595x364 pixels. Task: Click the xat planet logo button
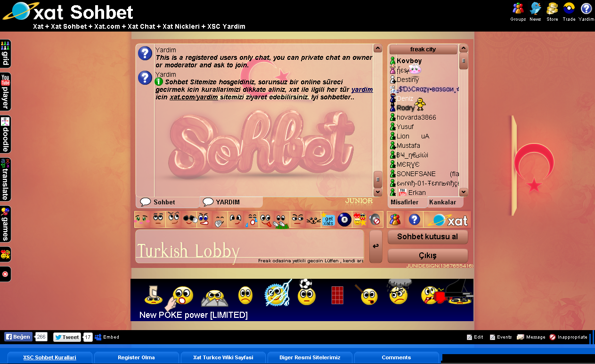click(x=447, y=219)
